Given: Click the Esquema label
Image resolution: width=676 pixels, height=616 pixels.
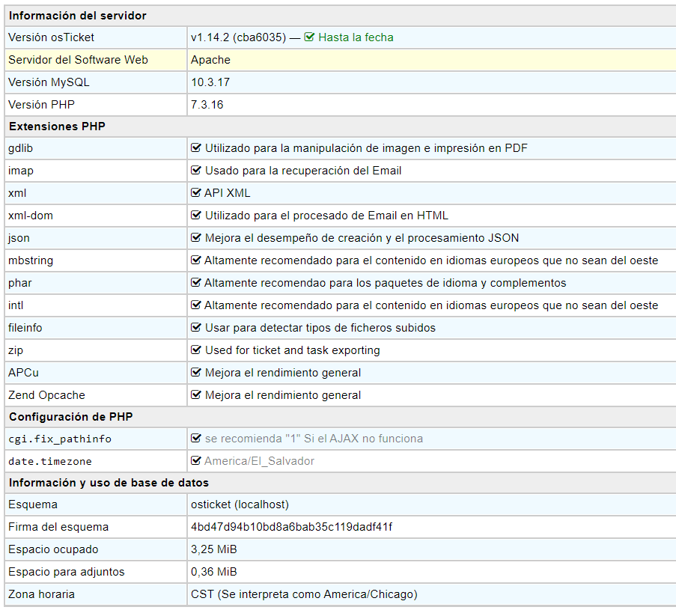Looking at the screenshot, I should (x=33, y=504).
